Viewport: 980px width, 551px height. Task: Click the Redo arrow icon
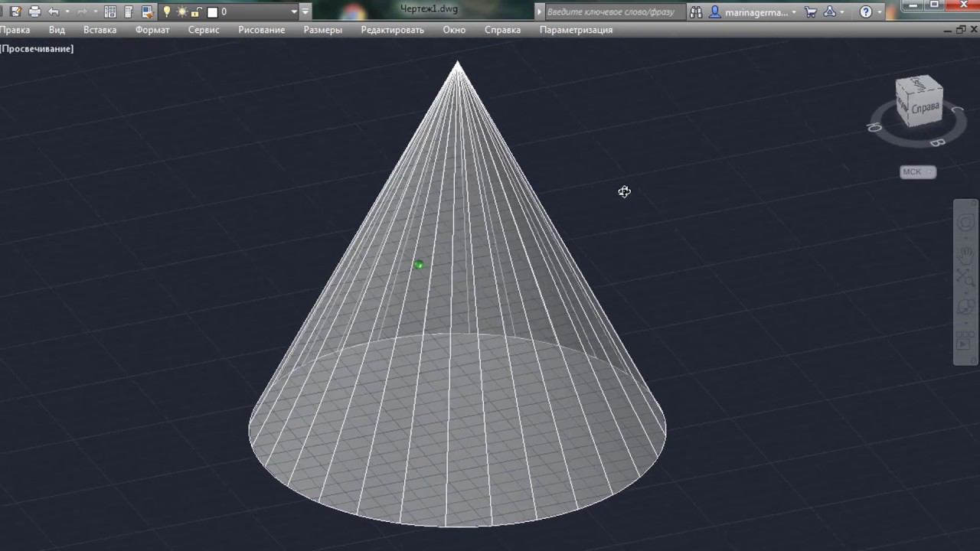pos(82,11)
